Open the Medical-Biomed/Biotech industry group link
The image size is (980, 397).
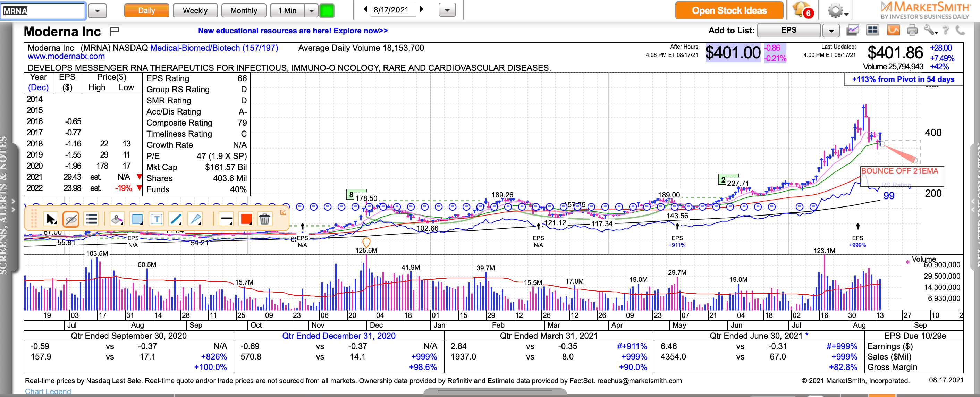[x=214, y=48]
